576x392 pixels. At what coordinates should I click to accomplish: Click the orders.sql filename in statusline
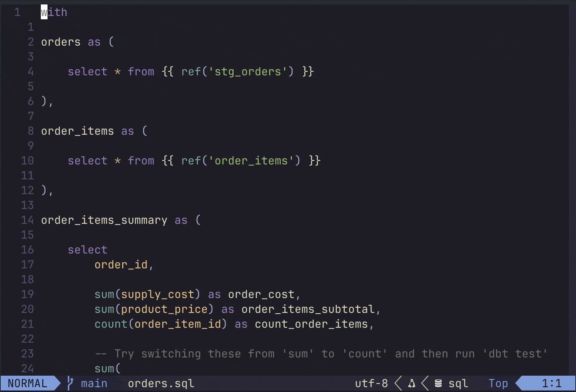(161, 383)
